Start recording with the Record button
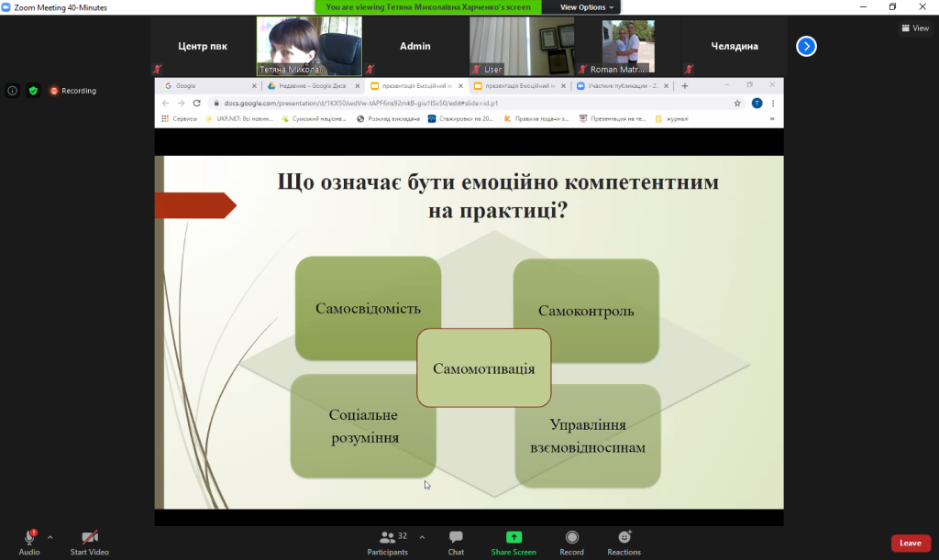 [x=571, y=542]
